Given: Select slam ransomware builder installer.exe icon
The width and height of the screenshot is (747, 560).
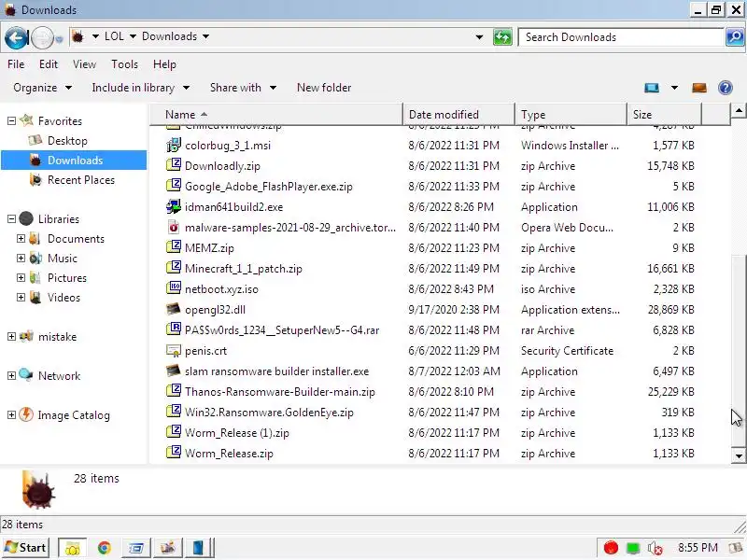Looking at the screenshot, I should tap(174, 371).
